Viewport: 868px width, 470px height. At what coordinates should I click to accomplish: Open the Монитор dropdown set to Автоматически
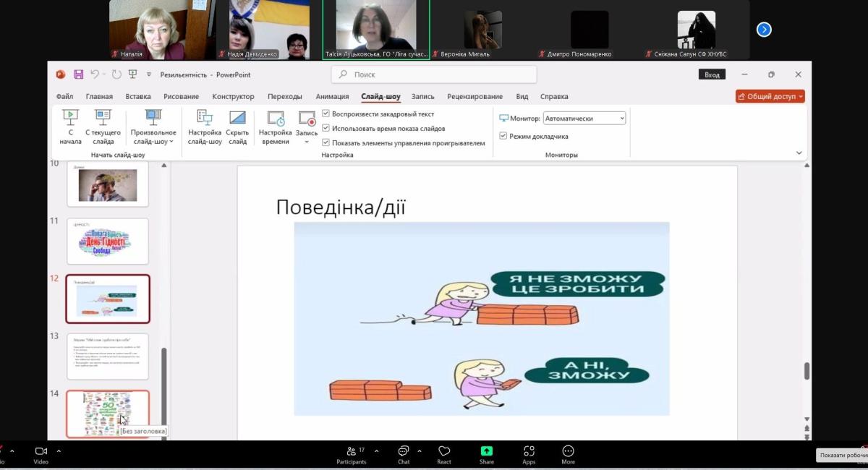[584, 119]
